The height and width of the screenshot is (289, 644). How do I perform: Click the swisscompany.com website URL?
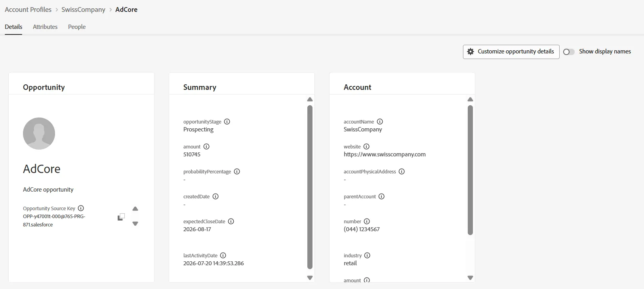click(385, 154)
